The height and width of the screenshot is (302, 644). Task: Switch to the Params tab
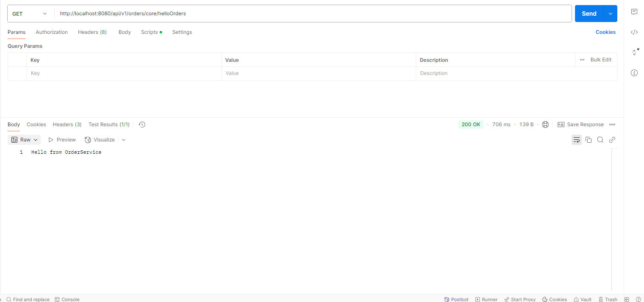click(x=17, y=32)
